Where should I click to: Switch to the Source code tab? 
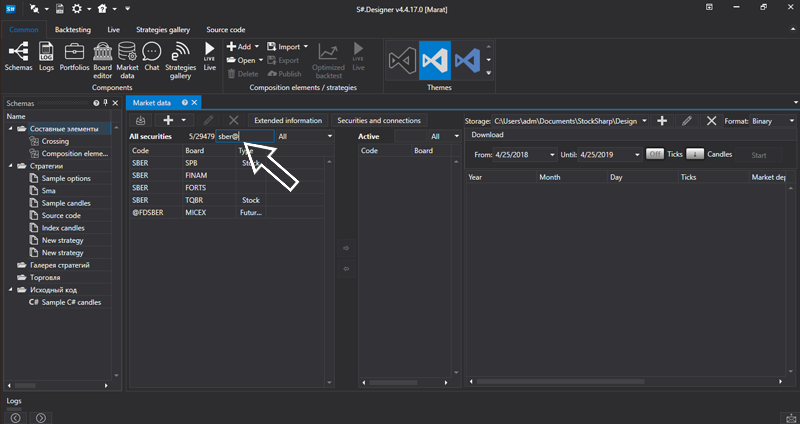pyautogui.click(x=226, y=30)
